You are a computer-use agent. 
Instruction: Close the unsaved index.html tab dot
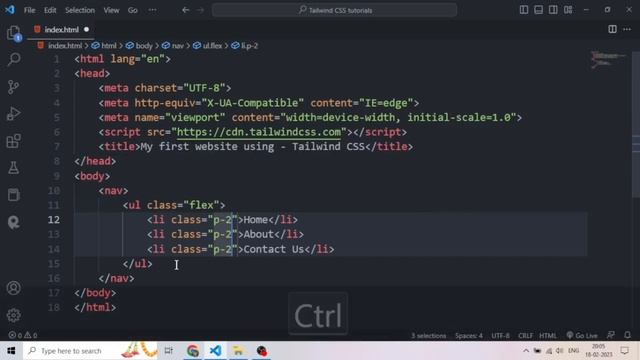(86, 29)
